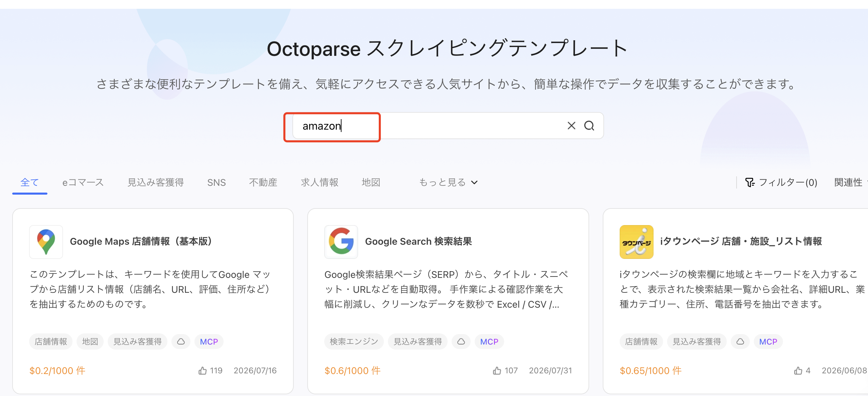Like the iタウンページ template (thumbs-up 4)
The height and width of the screenshot is (396, 868).
(x=798, y=371)
